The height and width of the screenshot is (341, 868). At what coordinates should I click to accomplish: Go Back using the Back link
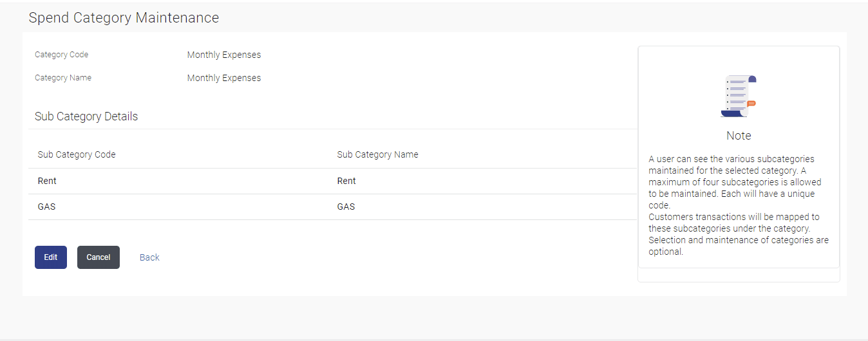click(149, 257)
